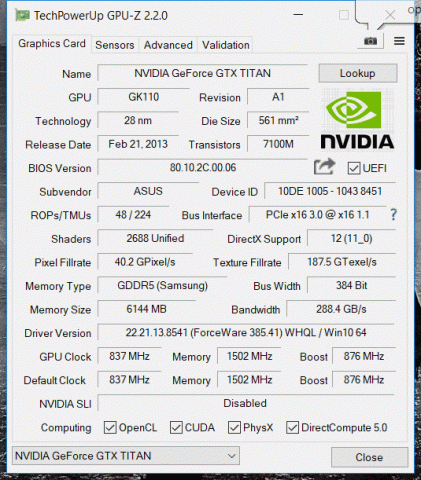
Task: Click the Shaders field 2688 Unified
Action: (x=155, y=238)
